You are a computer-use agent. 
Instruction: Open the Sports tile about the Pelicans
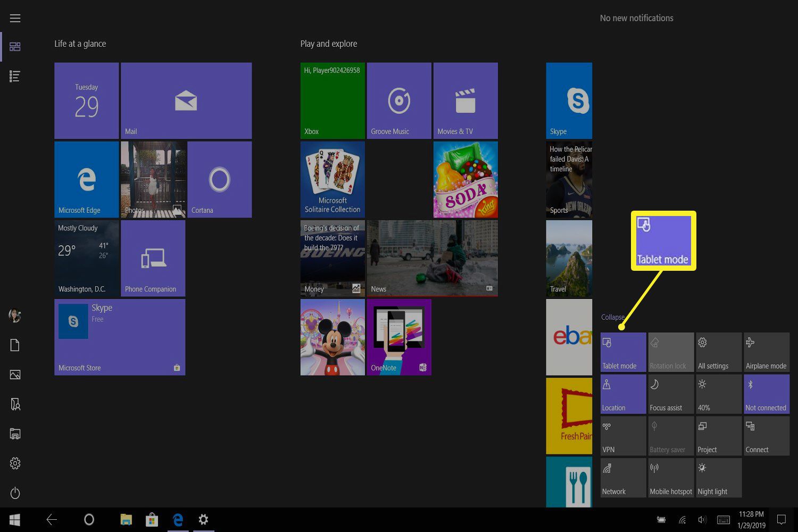[x=569, y=179]
